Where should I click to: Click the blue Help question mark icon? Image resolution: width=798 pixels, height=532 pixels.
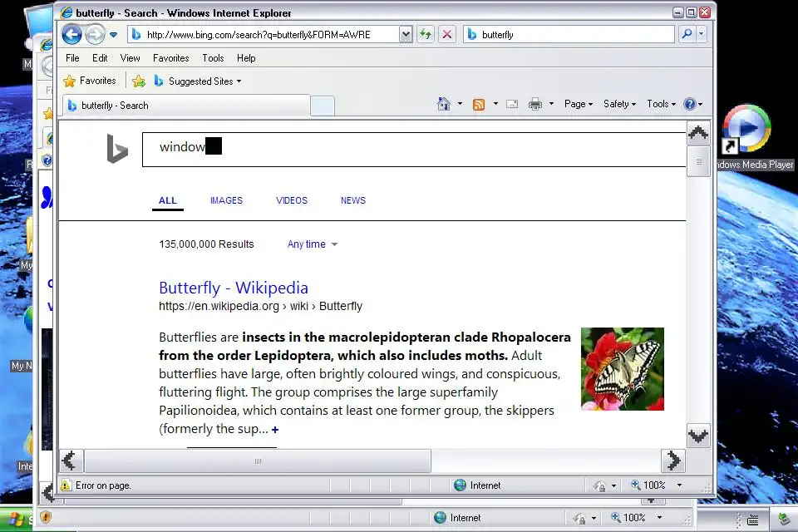(x=690, y=104)
